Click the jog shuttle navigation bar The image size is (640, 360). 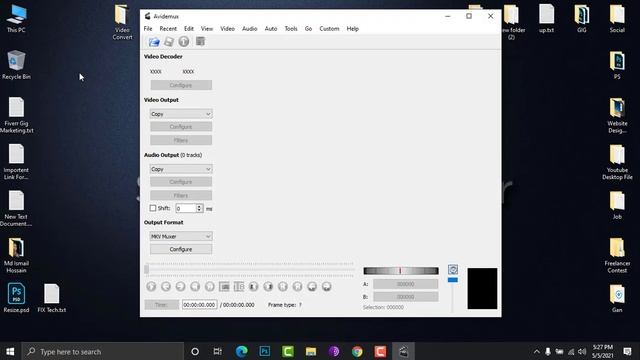401,271
